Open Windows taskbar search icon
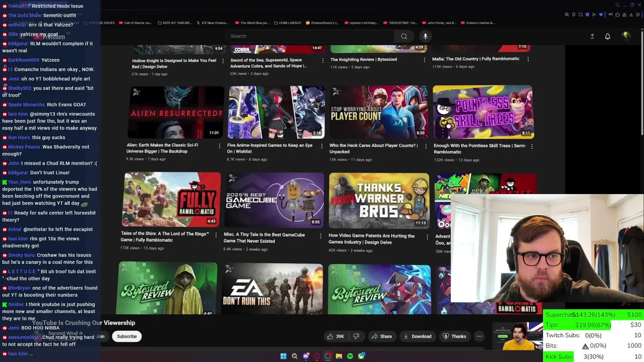 294,356
